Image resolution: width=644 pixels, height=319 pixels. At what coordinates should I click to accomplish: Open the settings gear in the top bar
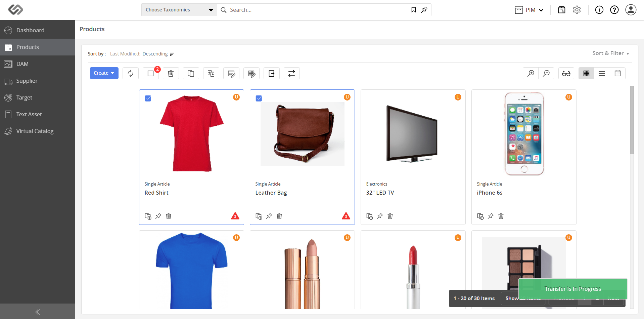point(577,10)
